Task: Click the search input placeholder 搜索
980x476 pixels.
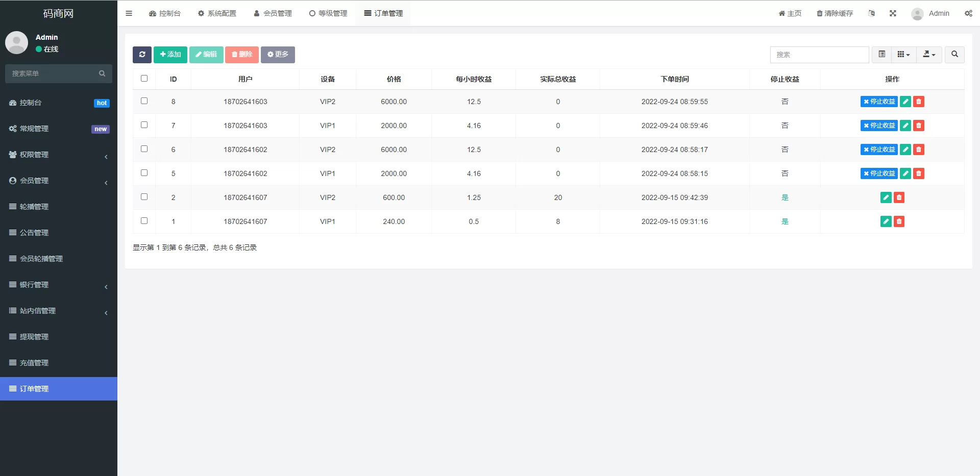Action: (819, 55)
